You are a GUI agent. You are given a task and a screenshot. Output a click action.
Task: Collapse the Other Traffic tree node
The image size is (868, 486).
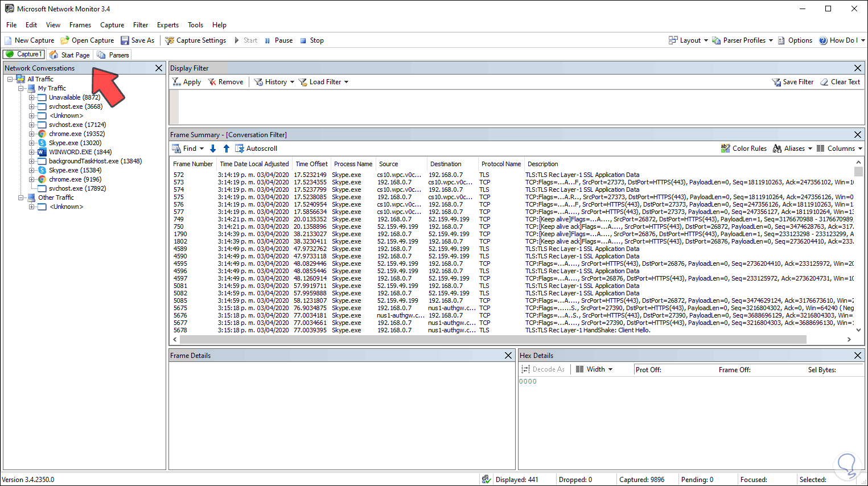pyautogui.click(x=20, y=197)
